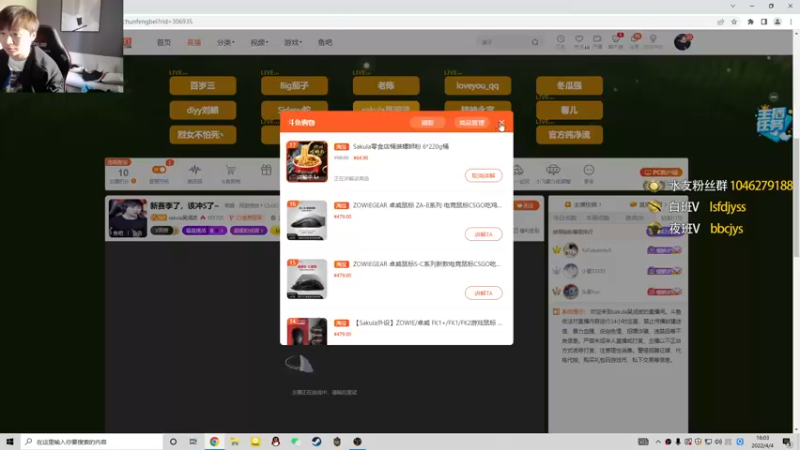This screenshot has width=800, height=450.
Task: Open the Windows Start menu
Action: pyautogui.click(x=10, y=442)
